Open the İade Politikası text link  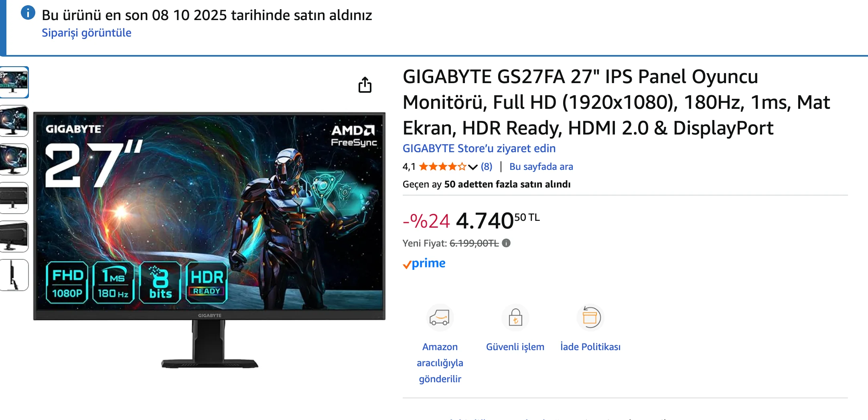pyautogui.click(x=590, y=347)
